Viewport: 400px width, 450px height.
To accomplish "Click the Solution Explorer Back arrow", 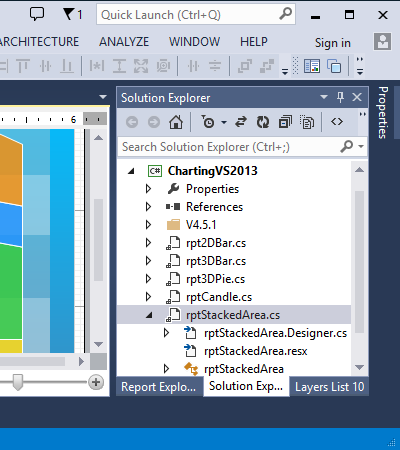I will pos(132,122).
